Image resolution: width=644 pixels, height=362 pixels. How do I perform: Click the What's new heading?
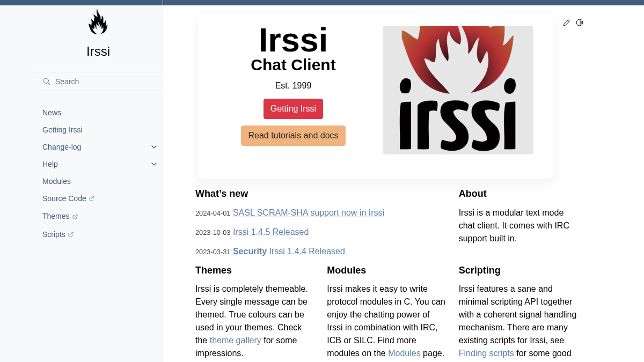point(222,194)
